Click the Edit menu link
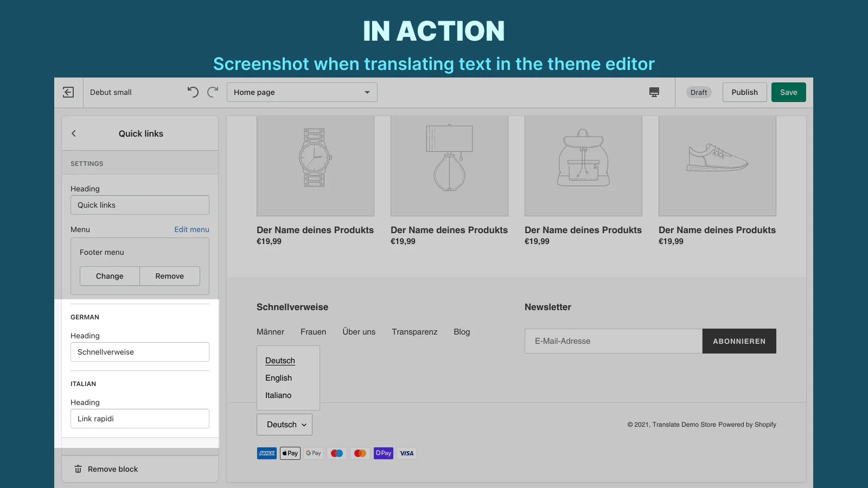Viewport: 868px width, 488px height. (x=192, y=229)
